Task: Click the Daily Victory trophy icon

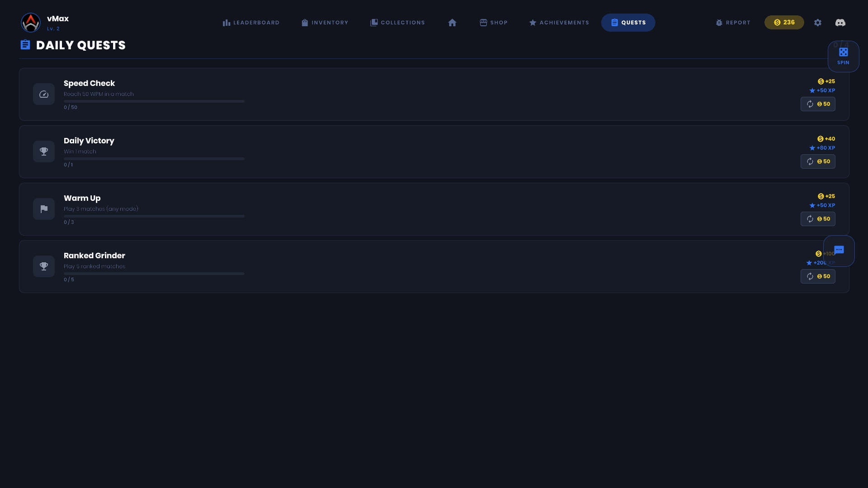Action: 44,152
